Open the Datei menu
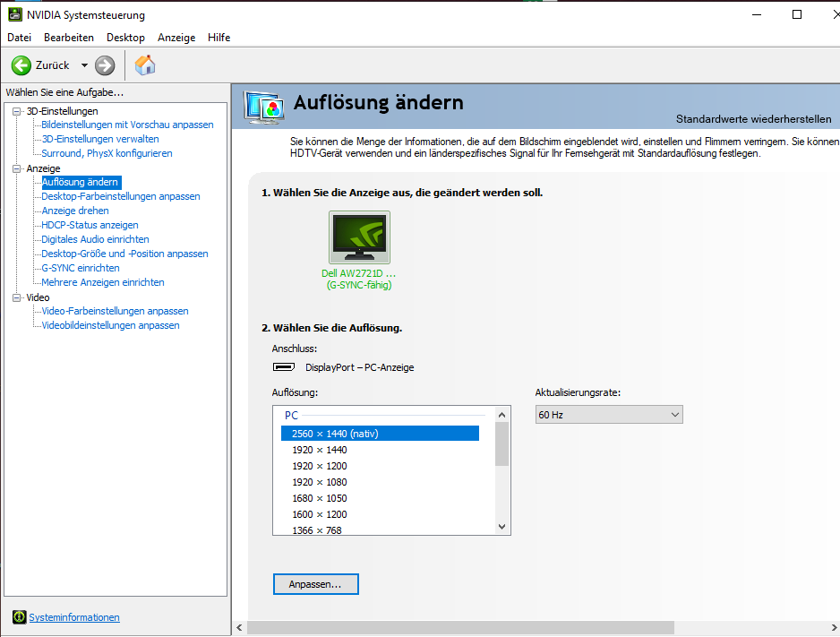Image resolution: width=840 pixels, height=637 pixels. pos(19,38)
